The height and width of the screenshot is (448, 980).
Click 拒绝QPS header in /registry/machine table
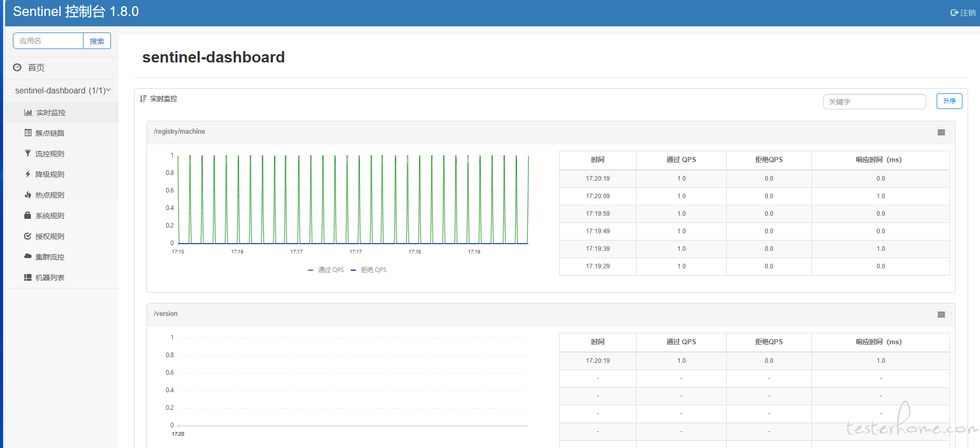click(769, 160)
